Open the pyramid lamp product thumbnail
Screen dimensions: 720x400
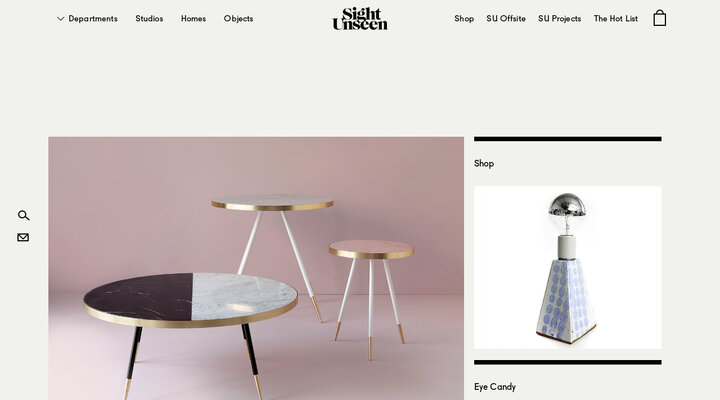point(568,267)
